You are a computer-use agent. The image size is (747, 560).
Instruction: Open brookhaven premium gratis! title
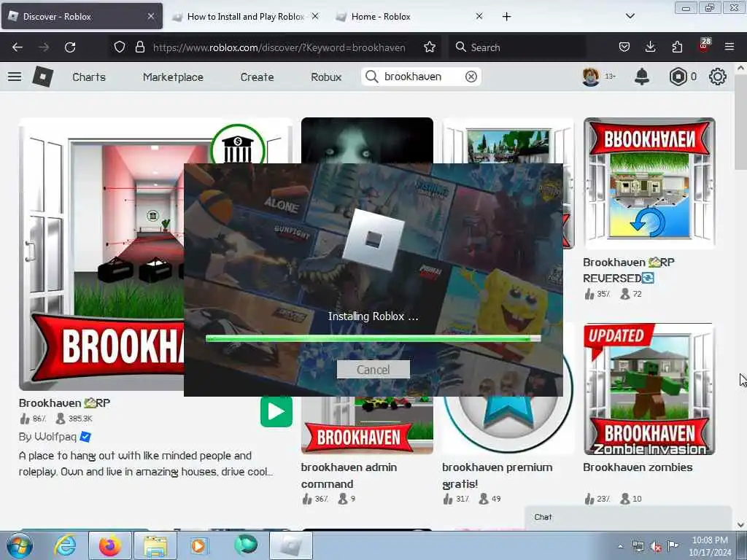pyautogui.click(x=497, y=475)
